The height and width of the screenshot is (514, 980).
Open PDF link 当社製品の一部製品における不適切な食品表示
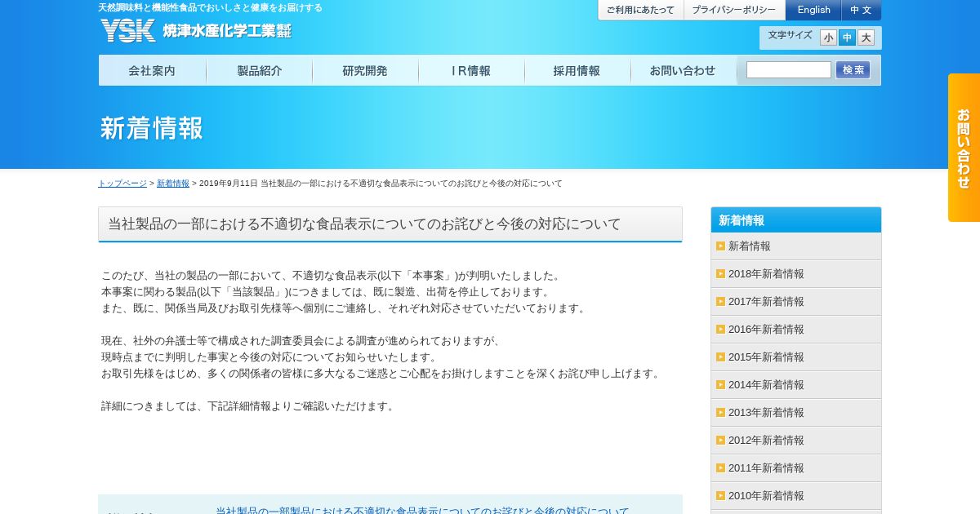click(x=422, y=510)
